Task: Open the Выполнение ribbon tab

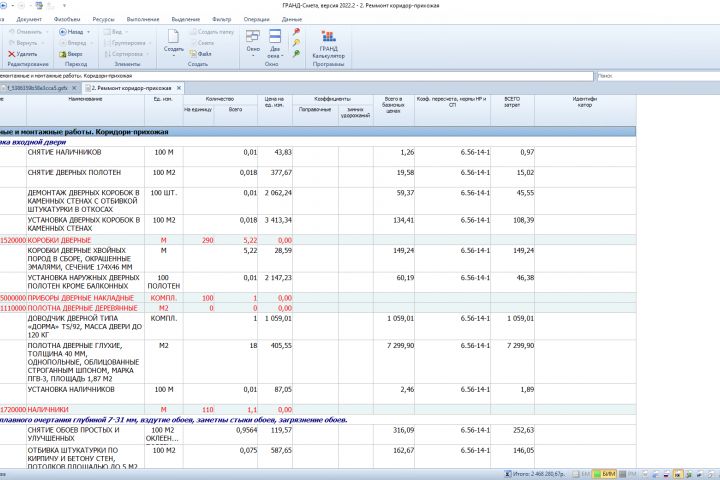Action: point(143,19)
